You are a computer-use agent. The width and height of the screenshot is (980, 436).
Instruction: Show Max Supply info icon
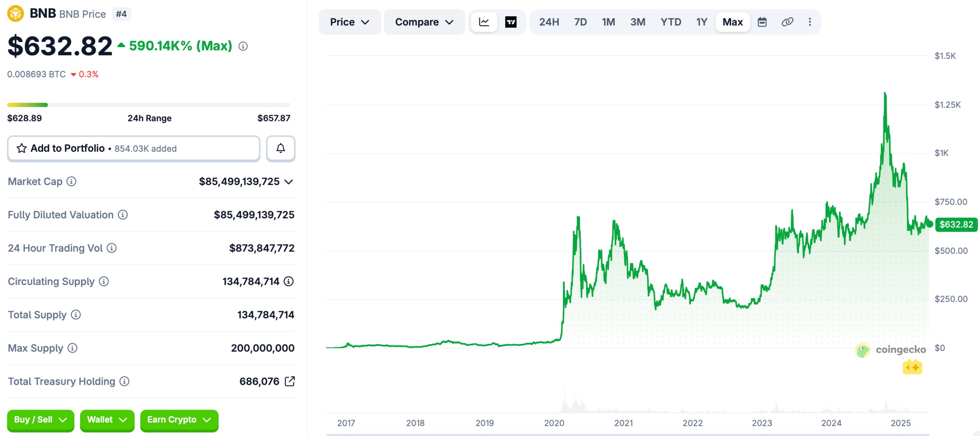click(72, 348)
